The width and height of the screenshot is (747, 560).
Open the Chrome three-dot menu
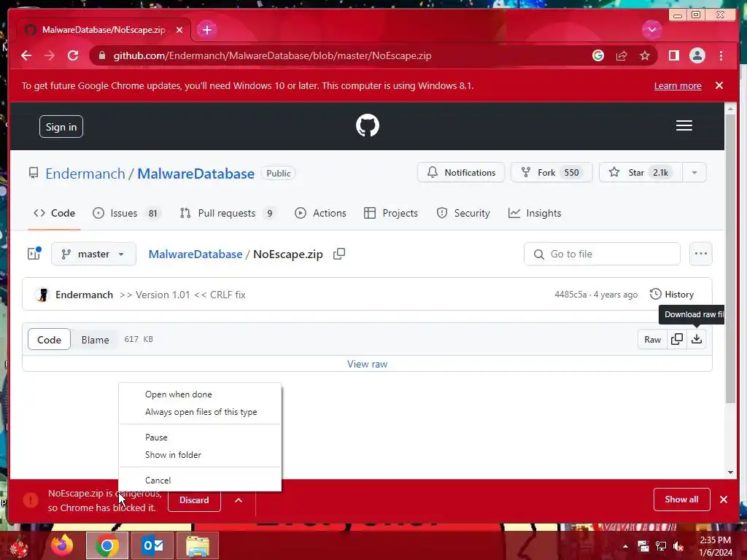click(x=721, y=55)
